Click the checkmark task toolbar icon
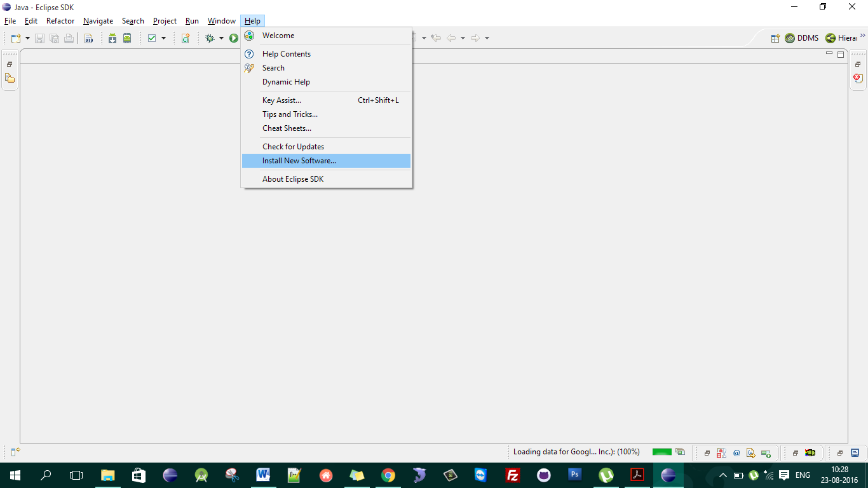Viewport: 868px width, 488px height. pyautogui.click(x=152, y=38)
